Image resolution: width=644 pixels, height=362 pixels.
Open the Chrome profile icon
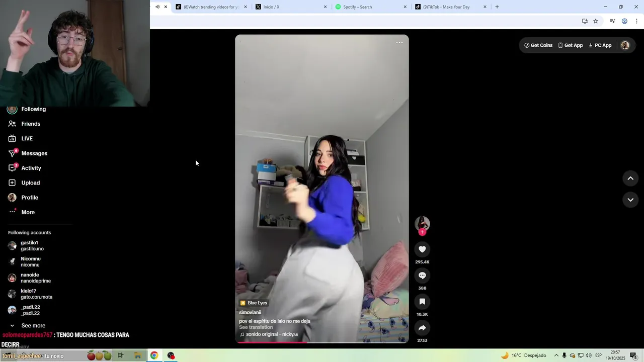coord(624,21)
